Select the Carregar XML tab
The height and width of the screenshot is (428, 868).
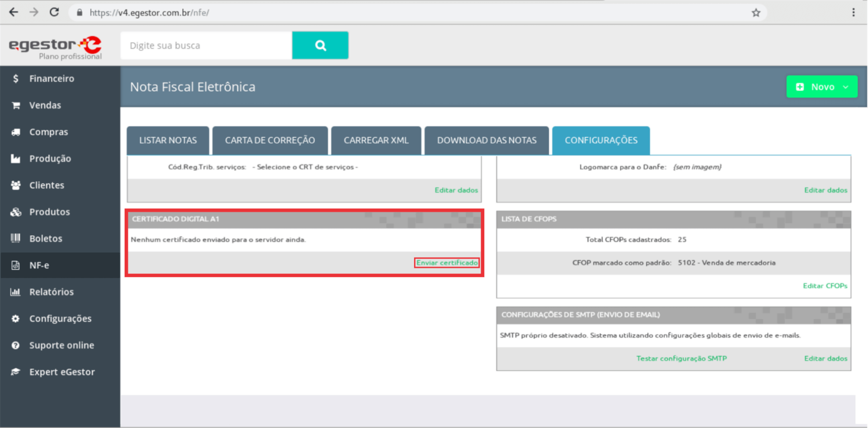[x=376, y=141]
